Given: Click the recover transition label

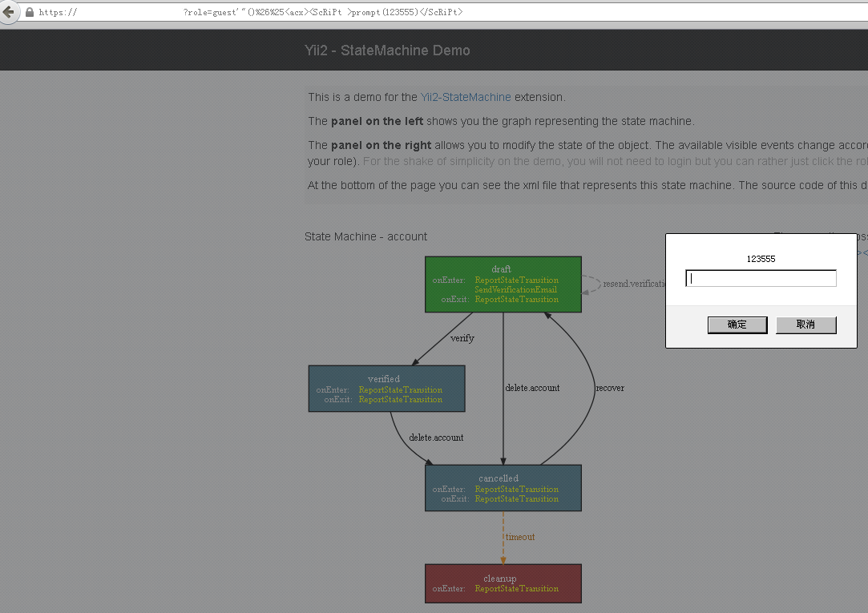Looking at the screenshot, I should (609, 388).
